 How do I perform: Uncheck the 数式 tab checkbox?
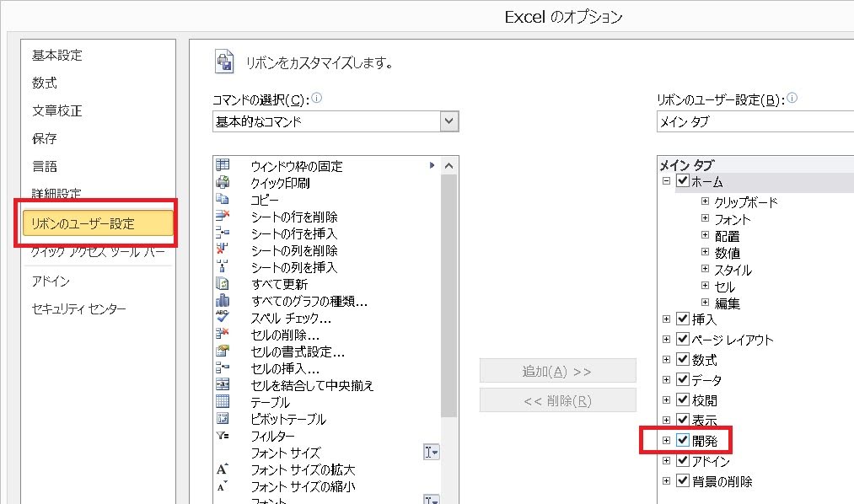(x=682, y=359)
